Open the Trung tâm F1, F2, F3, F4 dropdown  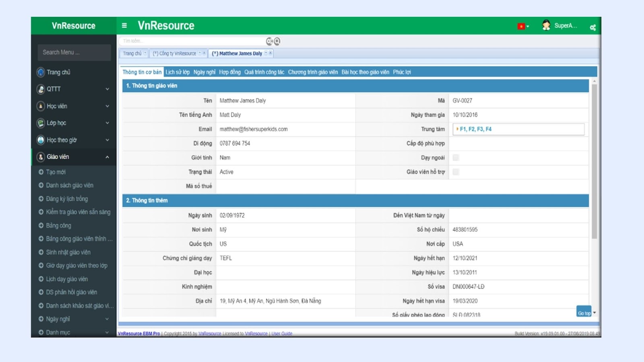tap(518, 129)
